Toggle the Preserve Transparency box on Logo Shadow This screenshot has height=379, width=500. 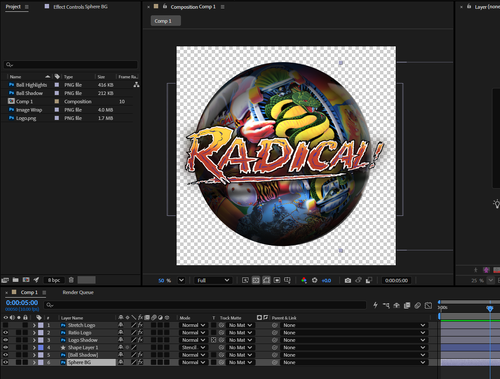pos(213,340)
